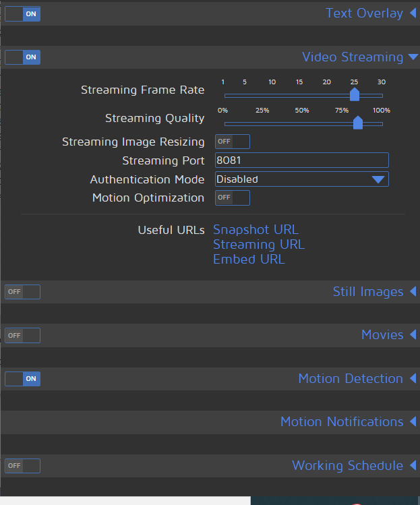Disable the Motion Detection switch

click(22, 379)
